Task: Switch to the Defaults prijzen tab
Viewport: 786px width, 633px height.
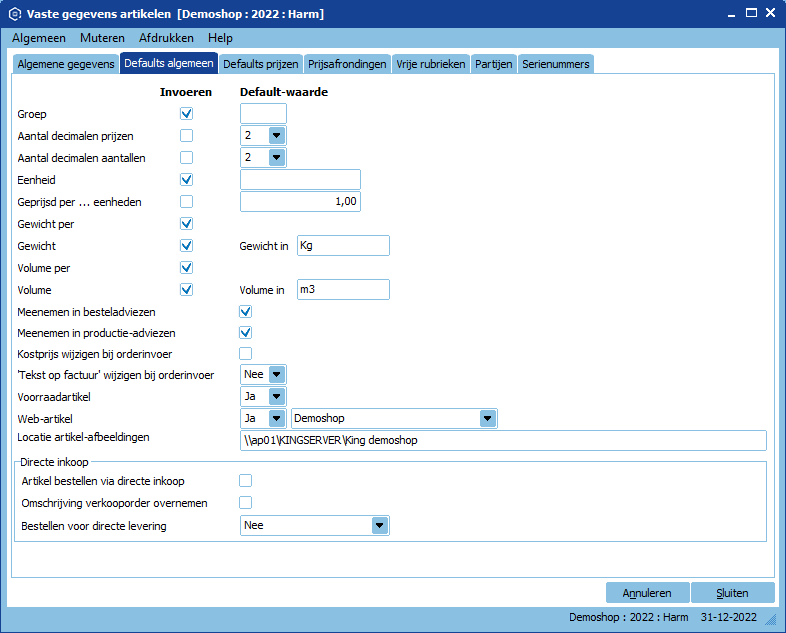Action: coord(260,64)
